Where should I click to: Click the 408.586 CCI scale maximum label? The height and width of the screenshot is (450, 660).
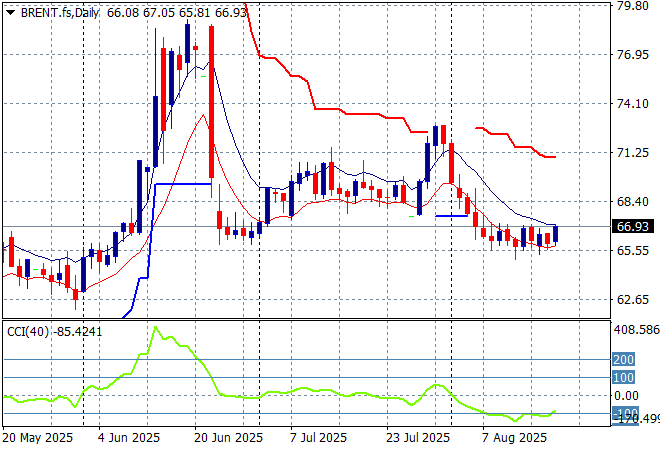(x=635, y=329)
